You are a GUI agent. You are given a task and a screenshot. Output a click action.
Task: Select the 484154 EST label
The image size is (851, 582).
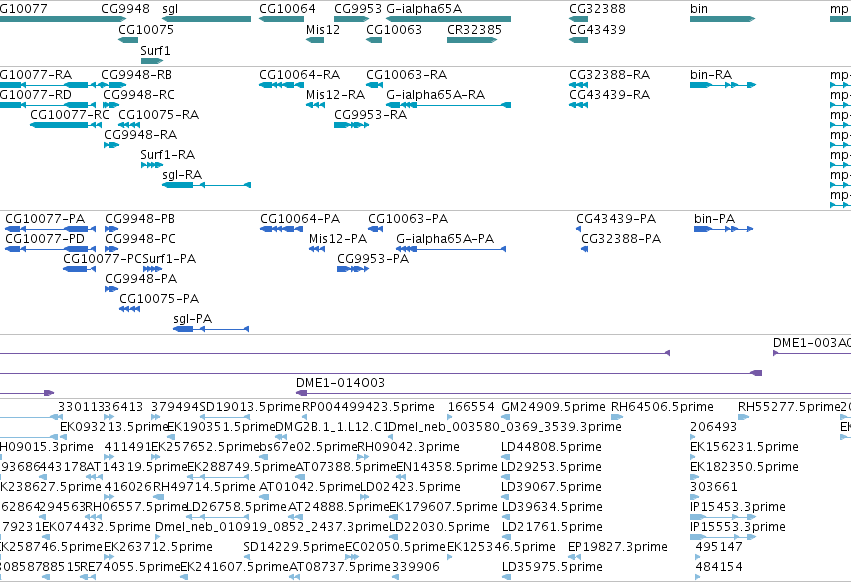click(x=719, y=567)
